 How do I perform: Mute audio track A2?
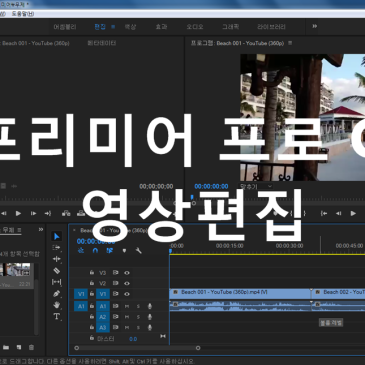tap(127, 317)
